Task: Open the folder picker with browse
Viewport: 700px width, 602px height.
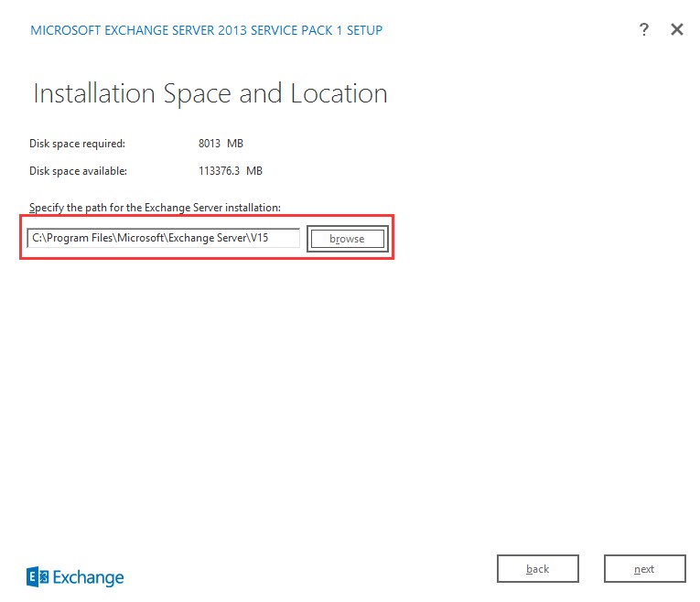Action: coord(347,239)
